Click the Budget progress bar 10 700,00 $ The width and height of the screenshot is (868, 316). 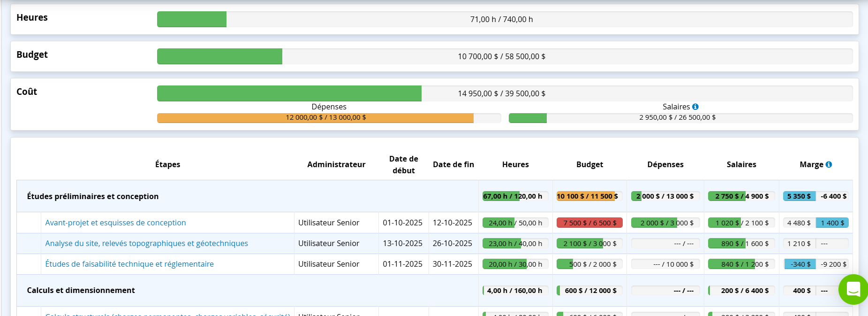pos(505,56)
